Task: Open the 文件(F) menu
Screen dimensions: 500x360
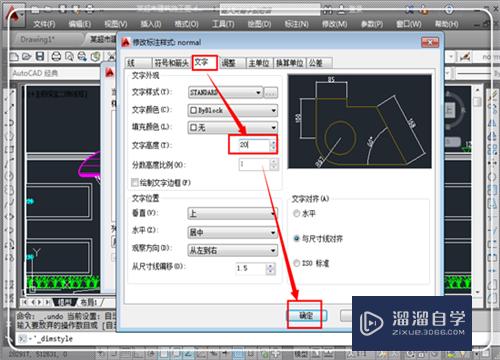Action: (44, 24)
